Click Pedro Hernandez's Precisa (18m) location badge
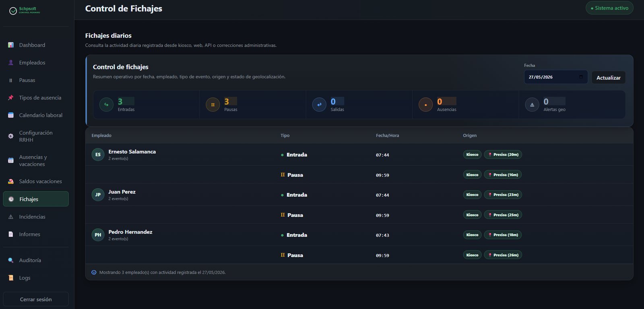The image size is (644, 309). click(x=503, y=235)
